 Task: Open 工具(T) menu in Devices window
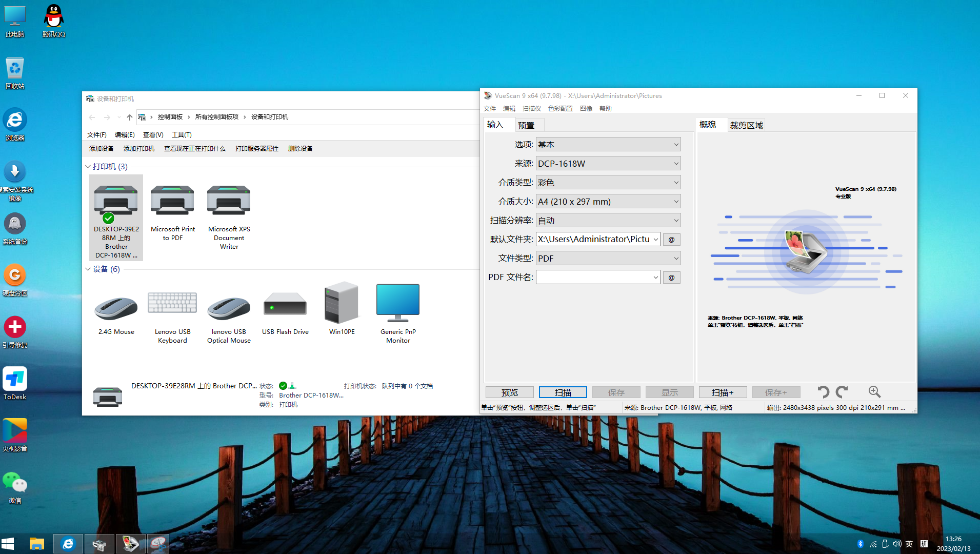click(x=182, y=135)
